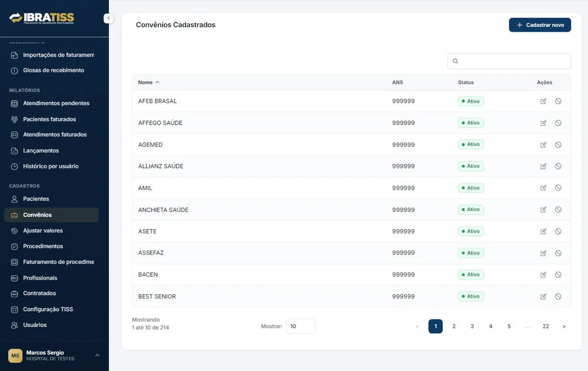Viewport: 588px width, 371px height.
Task: Edit the BACEN row
Action: click(x=543, y=275)
